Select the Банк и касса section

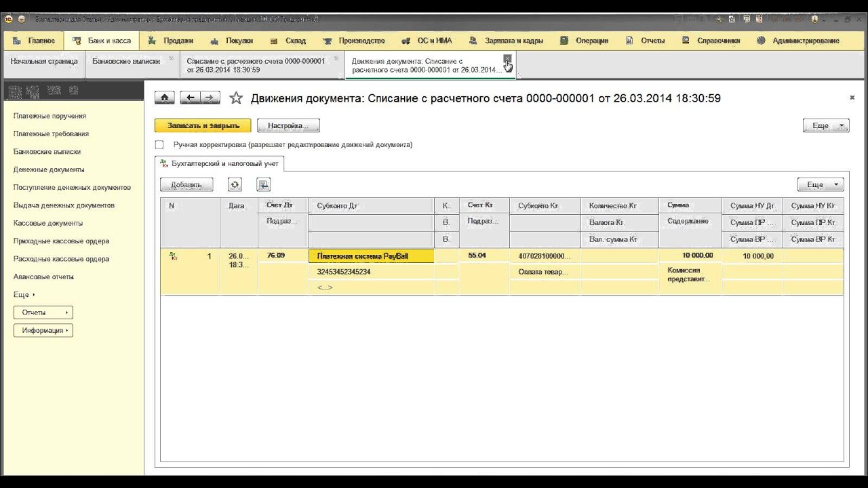click(102, 41)
